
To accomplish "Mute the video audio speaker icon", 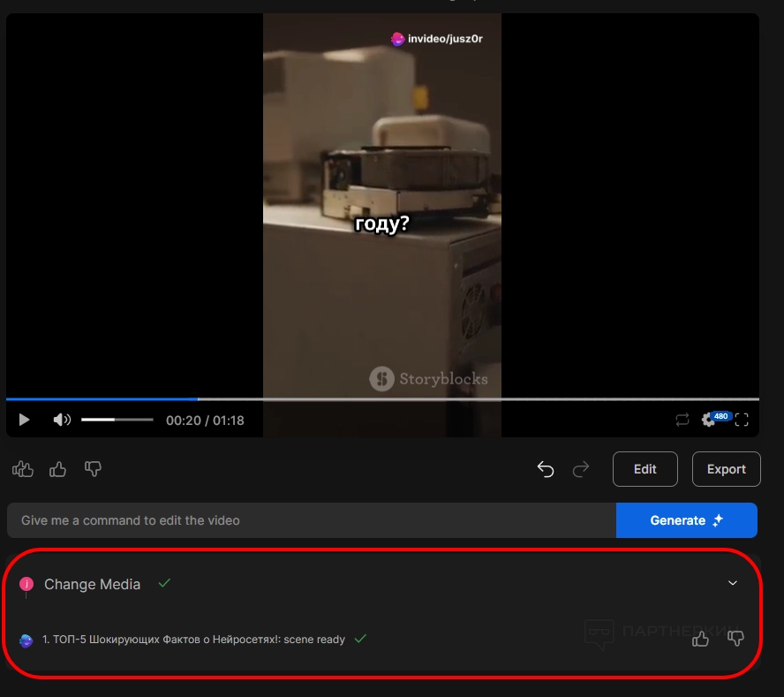I will (62, 420).
